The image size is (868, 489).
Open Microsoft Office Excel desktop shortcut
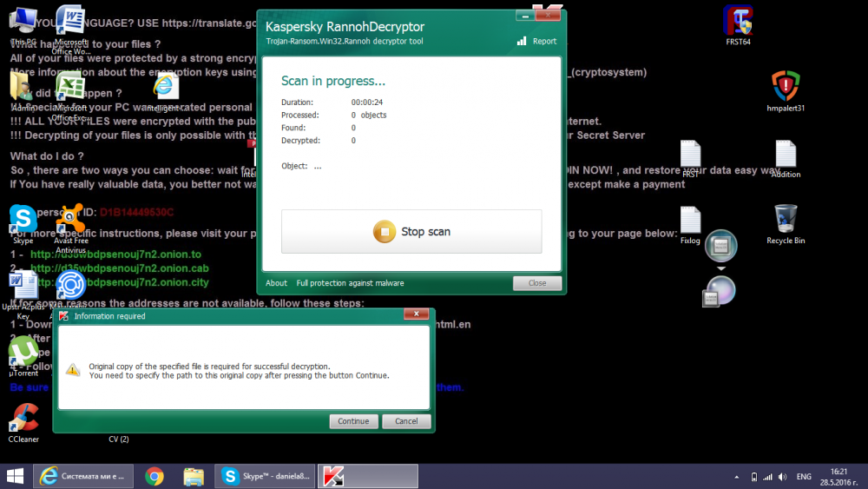70,96
